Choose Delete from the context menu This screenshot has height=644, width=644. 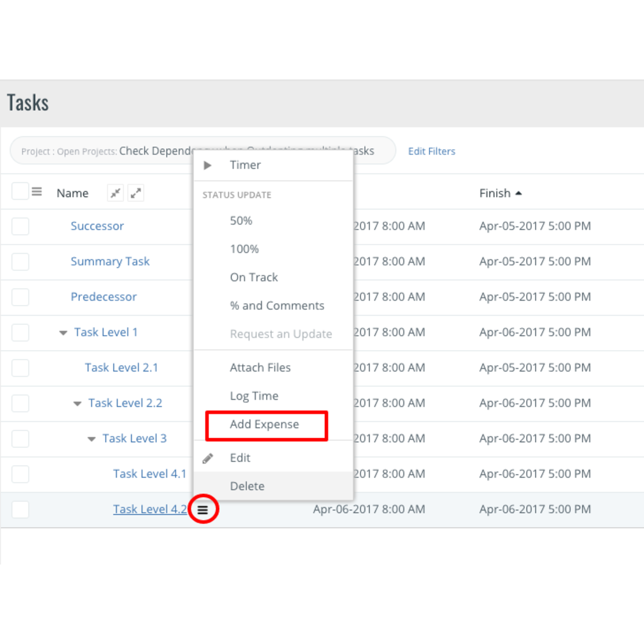click(x=247, y=487)
